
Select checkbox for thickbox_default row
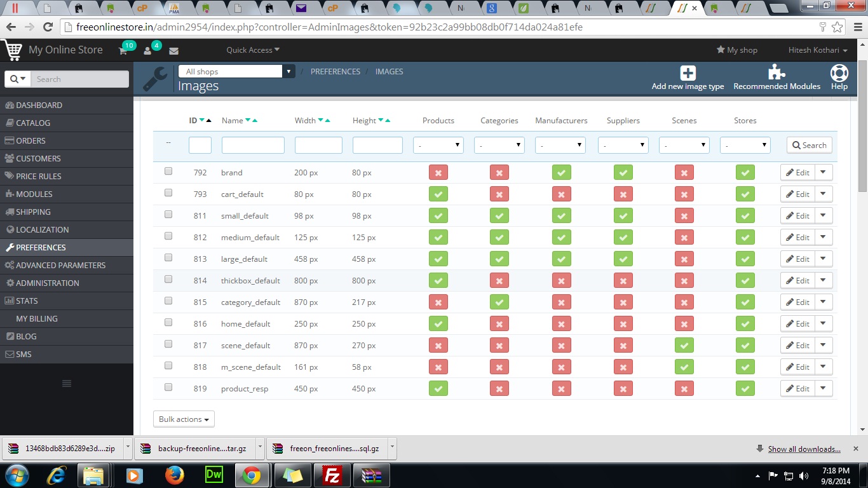(168, 279)
